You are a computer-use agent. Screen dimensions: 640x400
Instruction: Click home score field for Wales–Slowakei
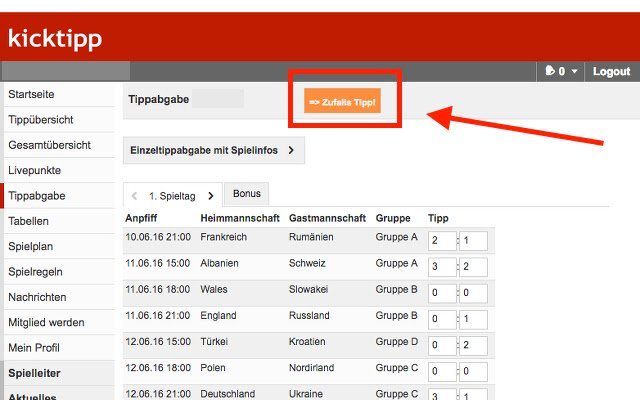(x=442, y=293)
